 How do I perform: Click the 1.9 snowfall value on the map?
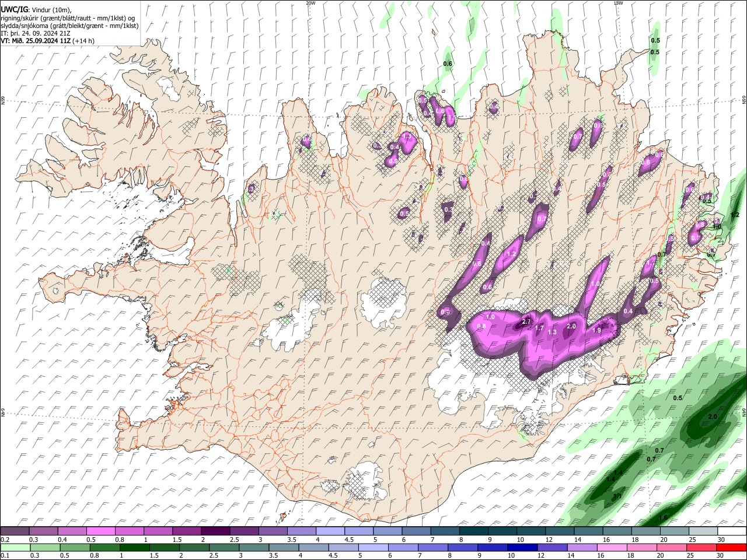596,330
